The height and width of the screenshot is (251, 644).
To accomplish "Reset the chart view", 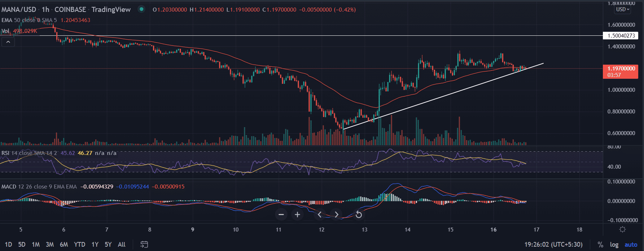I will (359, 215).
